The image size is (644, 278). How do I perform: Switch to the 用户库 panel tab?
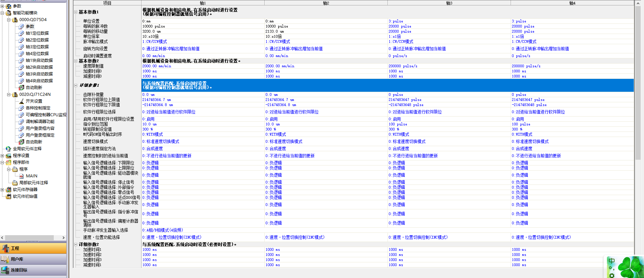click(33, 259)
